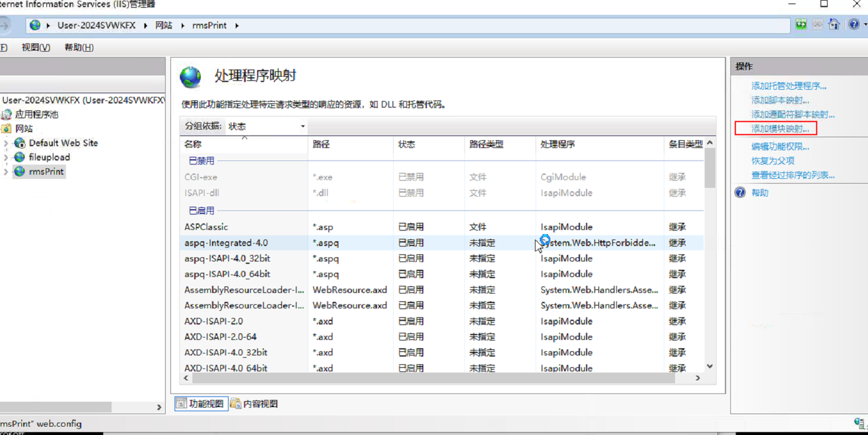The image size is (868, 435).
Task: Sort by the 条目类型 column header
Action: click(684, 144)
